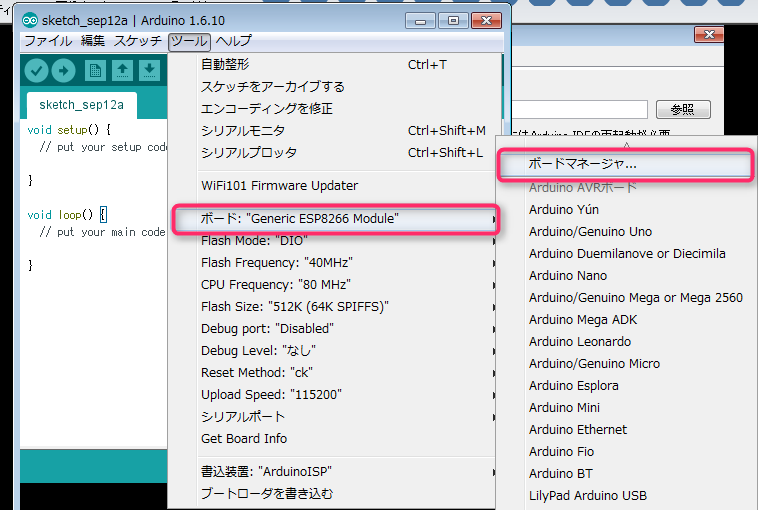Image resolution: width=758 pixels, height=510 pixels.
Task: Click the Open sketch up-arrow icon
Action: (122, 71)
